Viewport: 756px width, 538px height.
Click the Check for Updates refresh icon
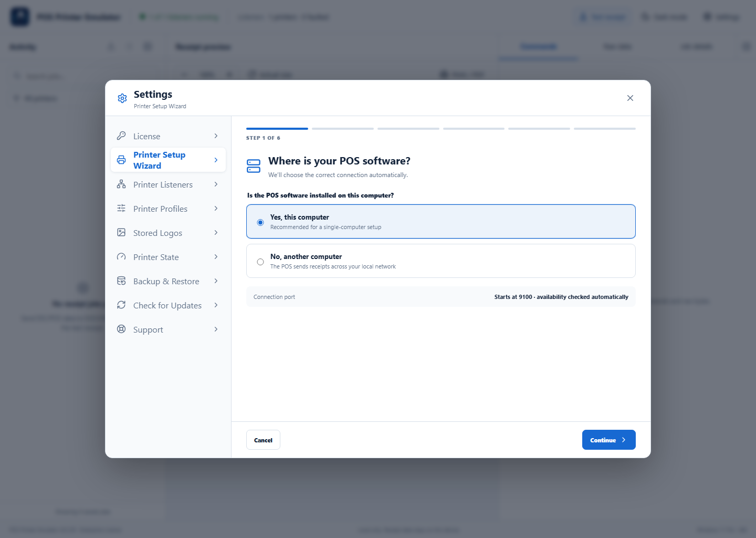[x=121, y=305]
